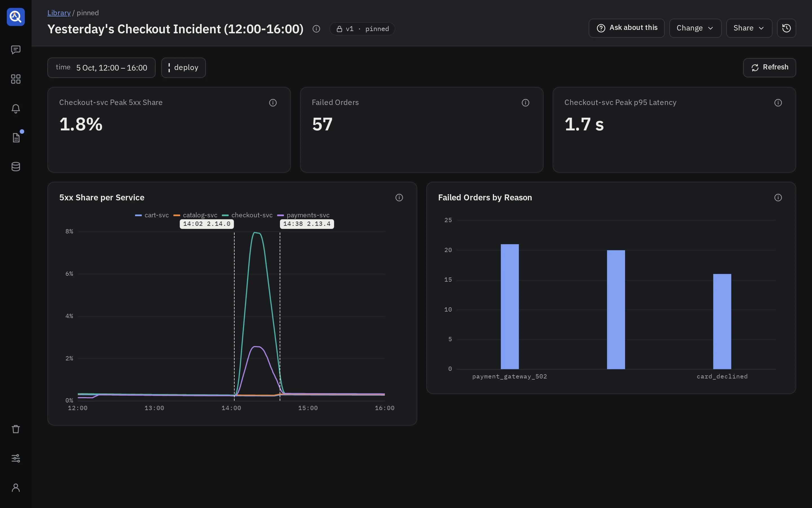Click the payment_gateway_502 bar

coord(510,306)
